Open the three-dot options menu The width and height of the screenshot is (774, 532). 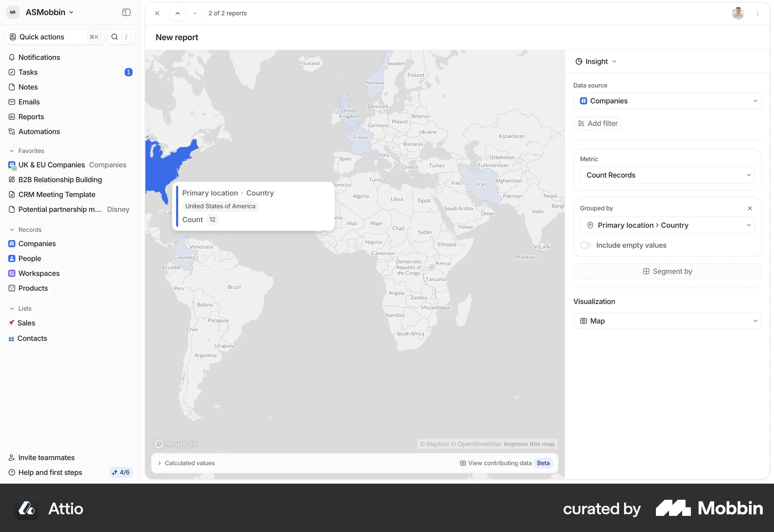coord(758,13)
